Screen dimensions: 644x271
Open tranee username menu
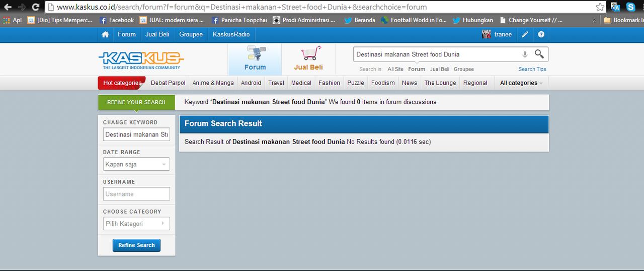click(x=503, y=34)
